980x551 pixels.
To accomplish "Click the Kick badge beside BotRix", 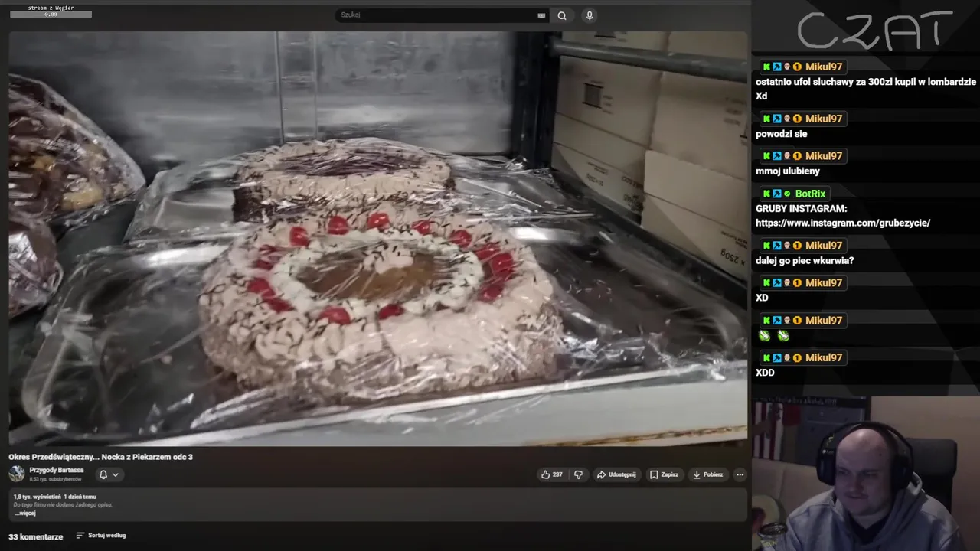I will click(x=766, y=194).
